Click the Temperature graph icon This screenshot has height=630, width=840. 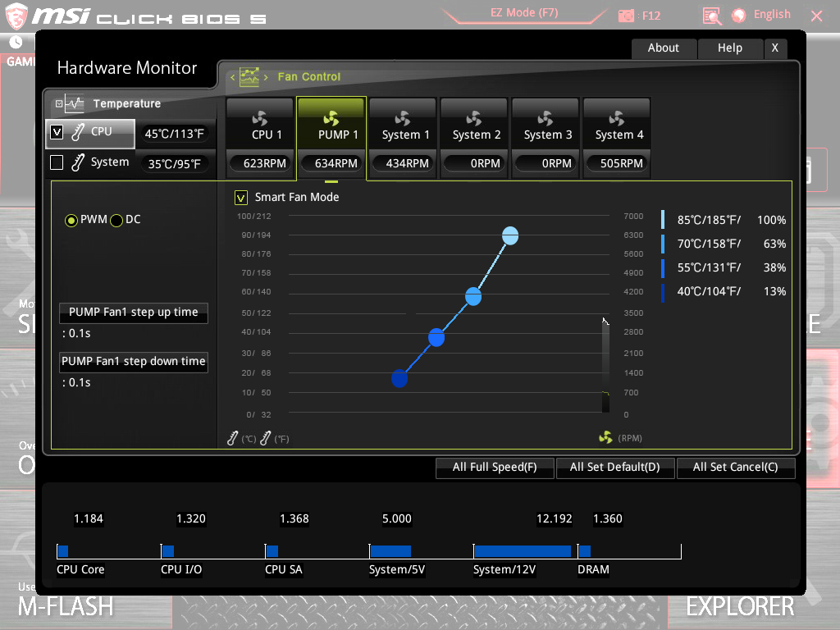[75, 103]
